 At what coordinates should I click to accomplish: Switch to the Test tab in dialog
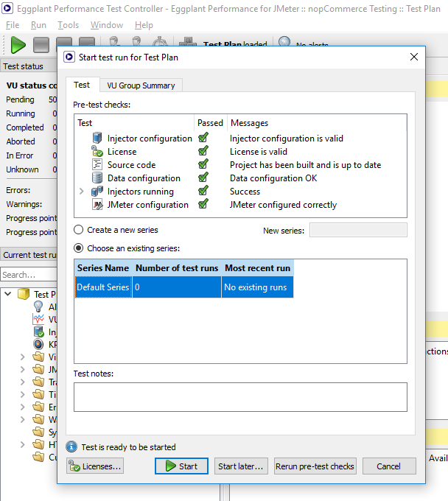82,85
